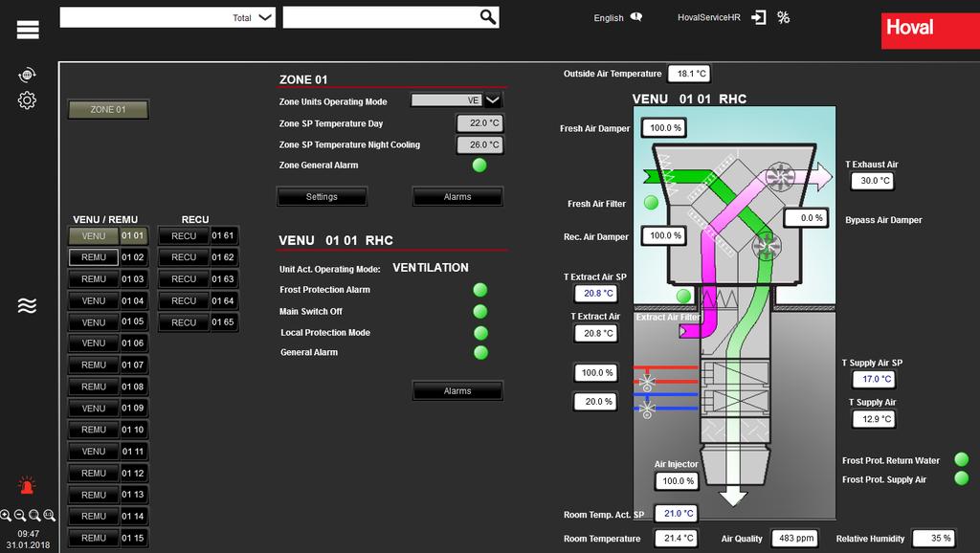Click the VE operating mode field
The image size is (980, 553).
tap(446, 100)
